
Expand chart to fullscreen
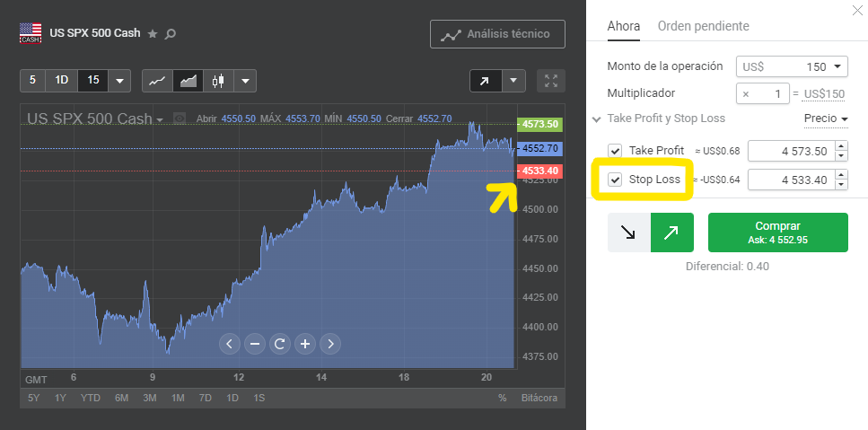tap(551, 81)
